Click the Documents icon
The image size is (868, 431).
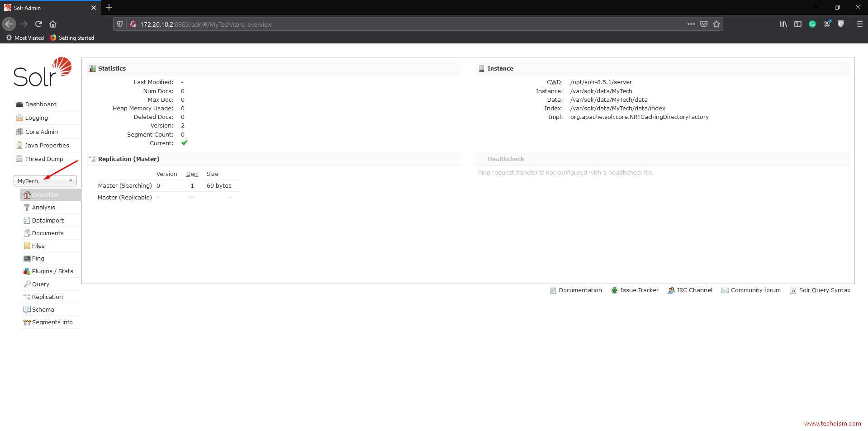[x=27, y=233]
